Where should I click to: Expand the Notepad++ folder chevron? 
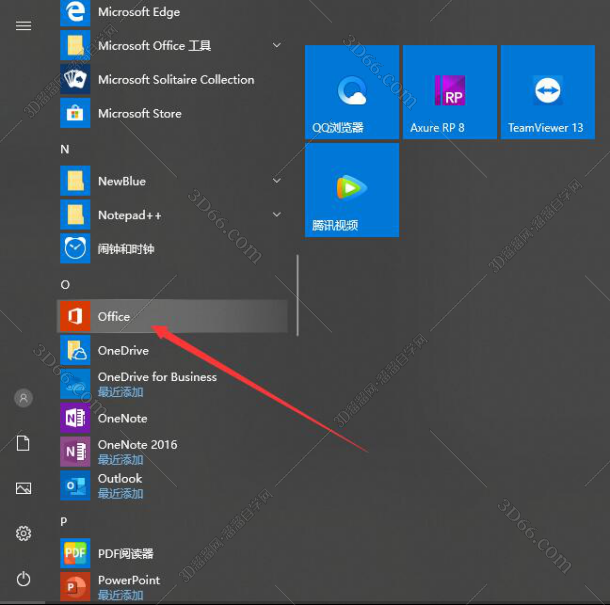point(277,214)
